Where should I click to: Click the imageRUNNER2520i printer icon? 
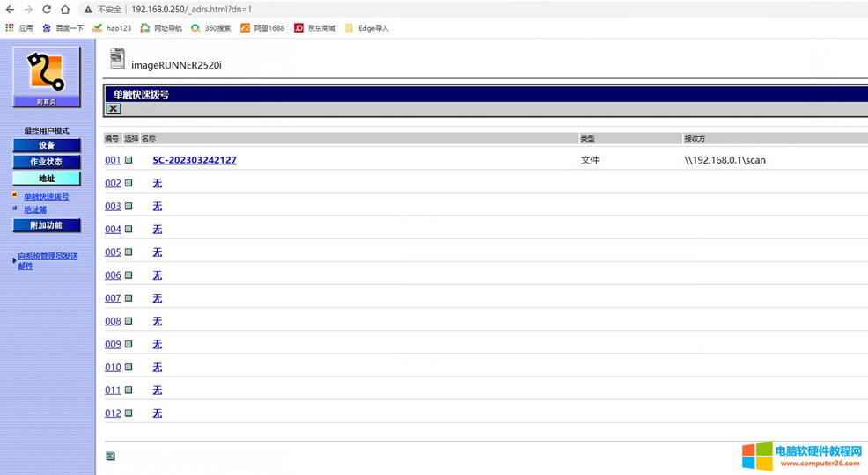[x=117, y=59]
